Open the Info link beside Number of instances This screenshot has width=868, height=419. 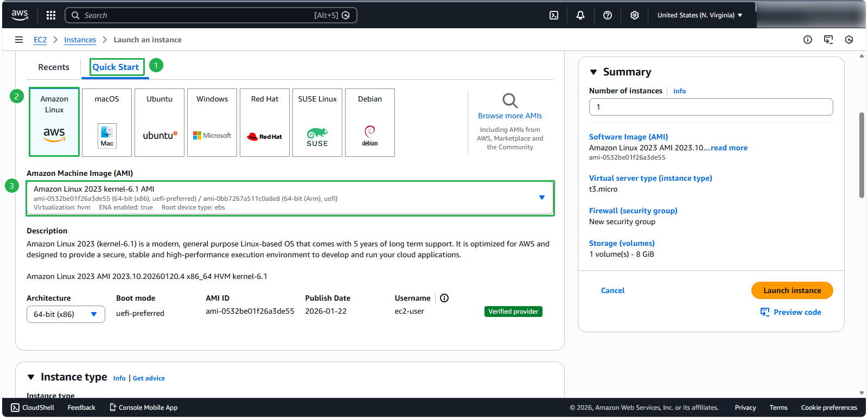pos(680,91)
